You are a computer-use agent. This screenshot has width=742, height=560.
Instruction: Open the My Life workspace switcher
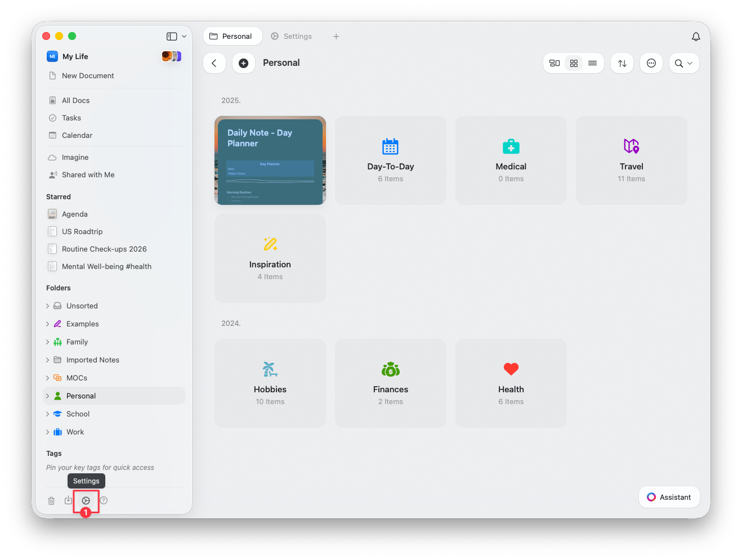point(68,56)
